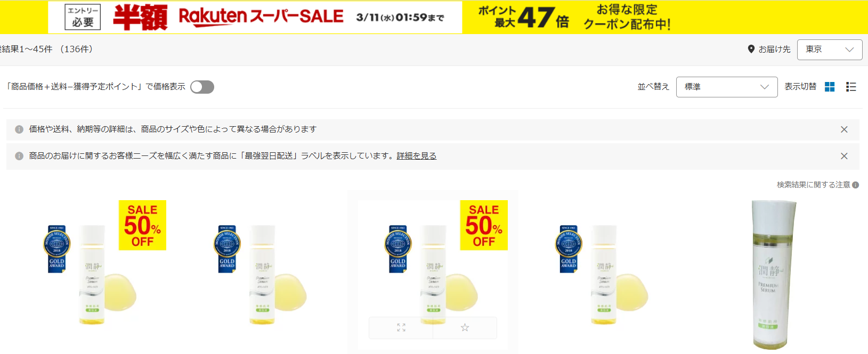
Task: Click the delivery location pin icon
Action: (751, 49)
